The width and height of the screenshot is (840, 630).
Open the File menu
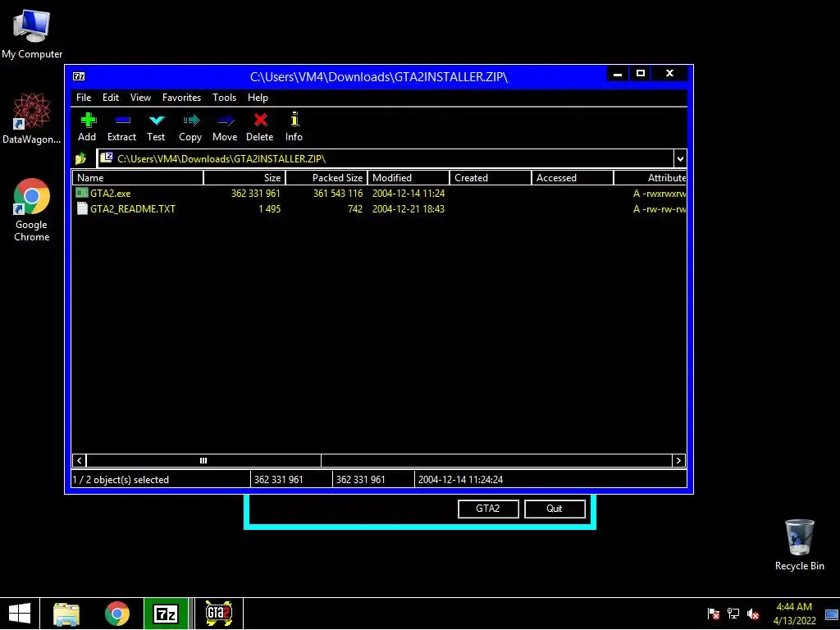pos(84,98)
